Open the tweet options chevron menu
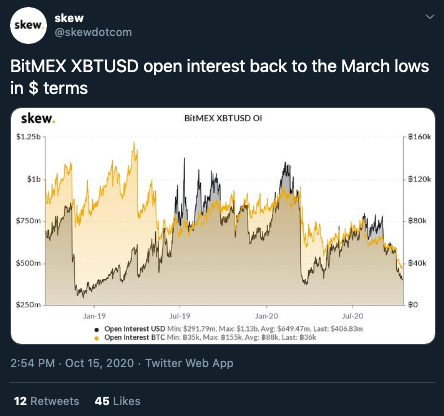This screenshot has height=416, width=444. click(430, 17)
